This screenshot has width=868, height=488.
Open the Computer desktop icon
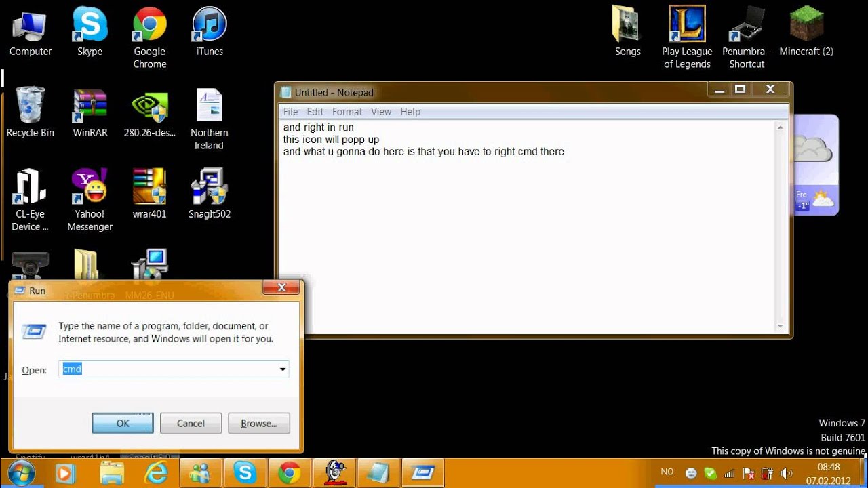[30, 33]
